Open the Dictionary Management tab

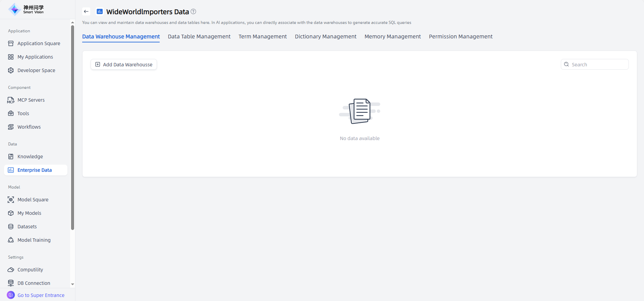point(325,36)
